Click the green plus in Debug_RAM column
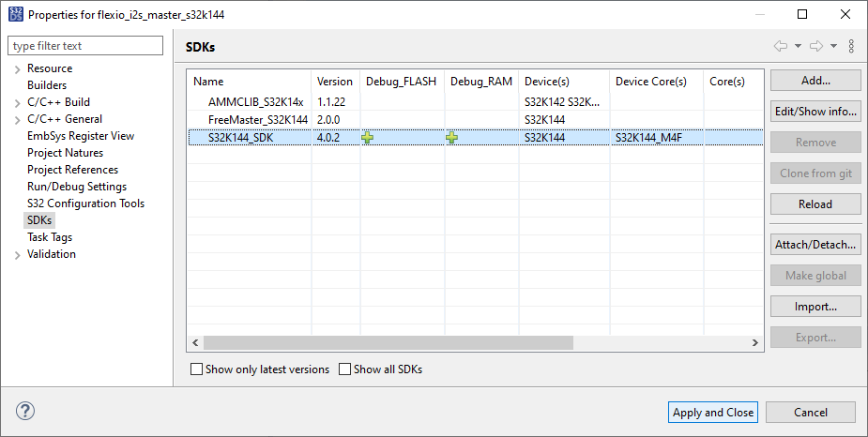This screenshot has height=437, width=868. [451, 137]
